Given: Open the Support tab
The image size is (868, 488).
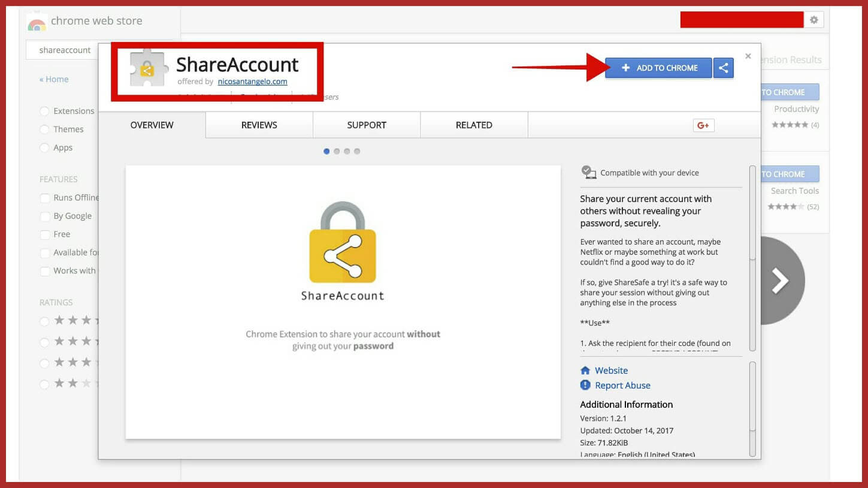Looking at the screenshot, I should pos(366,125).
